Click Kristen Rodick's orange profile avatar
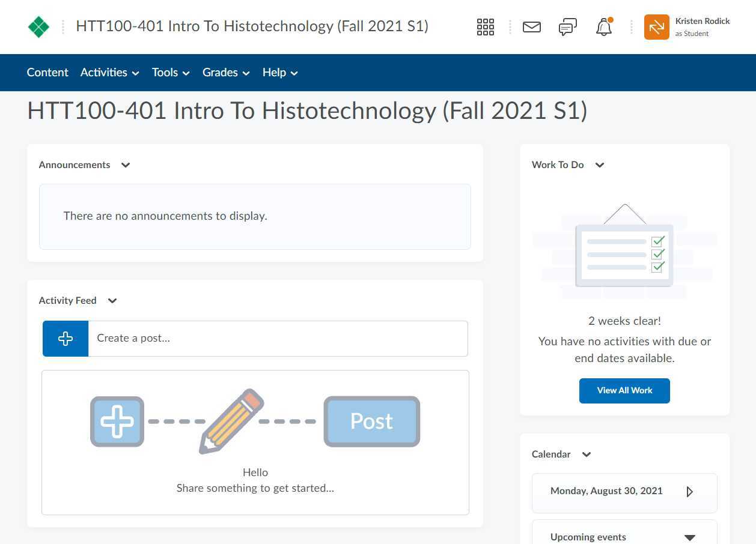Screen dimensions: 756x544 [656, 27]
